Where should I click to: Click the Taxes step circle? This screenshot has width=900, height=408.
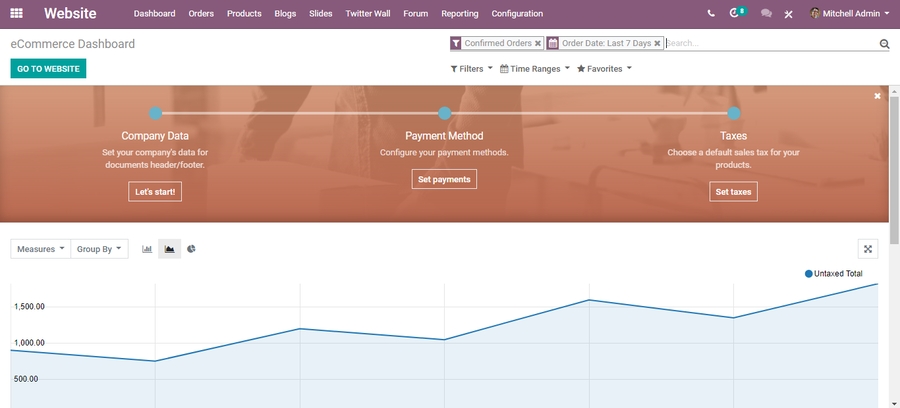point(734,113)
